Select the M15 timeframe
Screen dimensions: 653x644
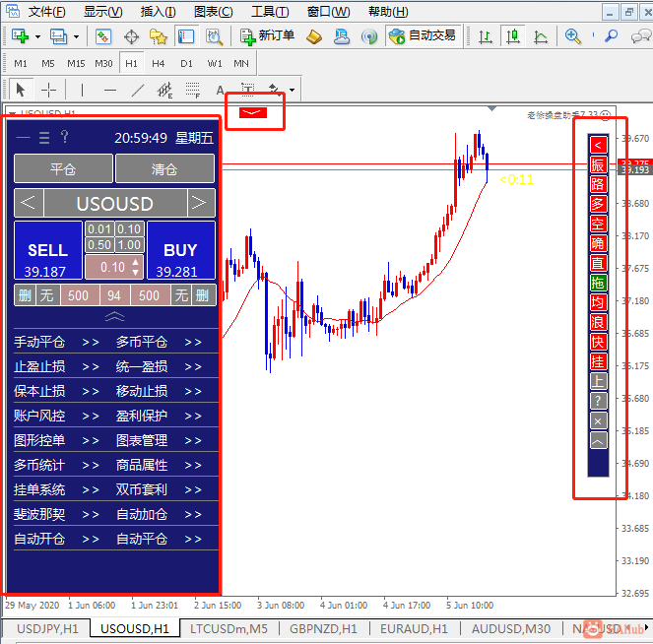click(x=76, y=64)
